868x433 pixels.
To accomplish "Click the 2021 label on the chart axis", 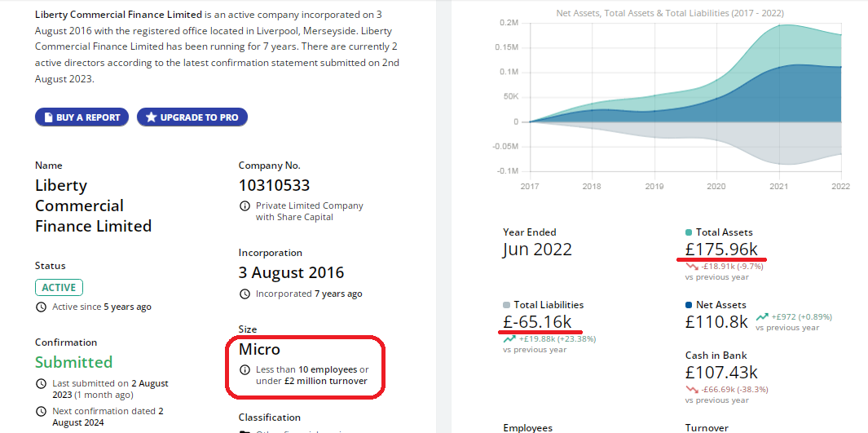I will pos(779,187).
